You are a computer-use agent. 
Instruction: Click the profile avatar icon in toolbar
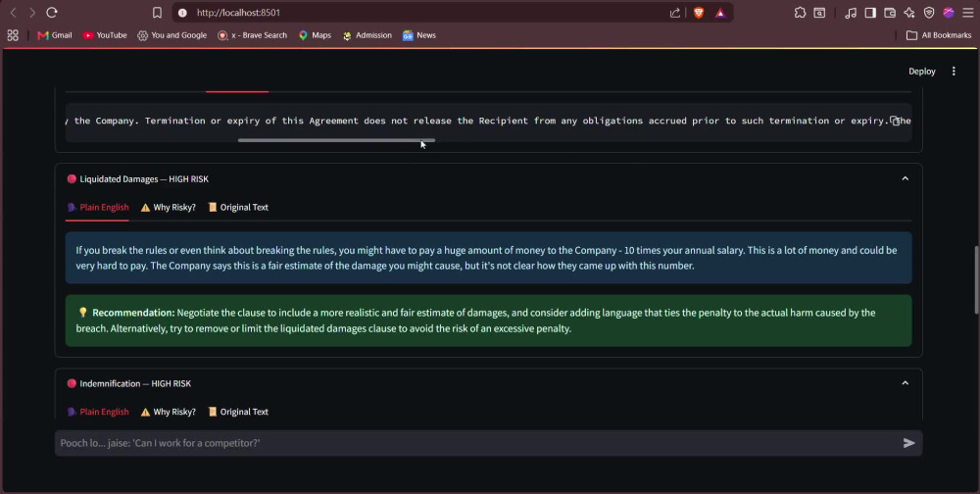(949, 13)
